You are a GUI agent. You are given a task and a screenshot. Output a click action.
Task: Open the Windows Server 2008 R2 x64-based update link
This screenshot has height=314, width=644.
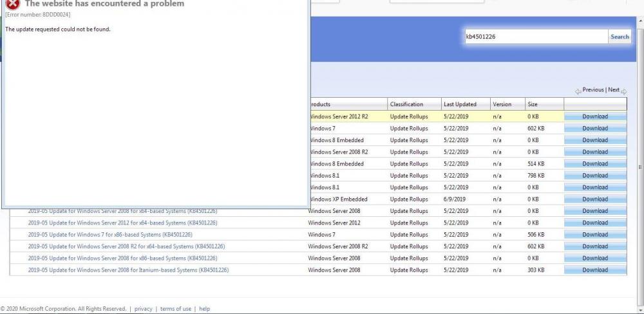pyautogui.click(x=126, y=246)
